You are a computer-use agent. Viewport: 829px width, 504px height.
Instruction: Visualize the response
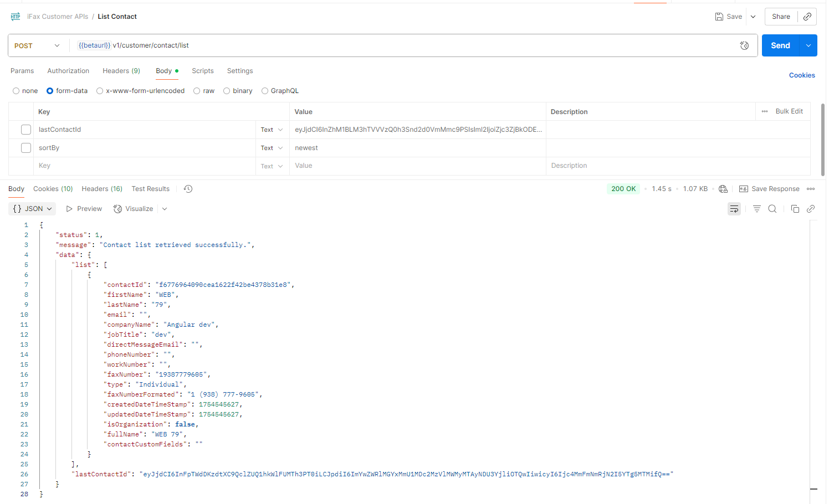click(133, 209)
